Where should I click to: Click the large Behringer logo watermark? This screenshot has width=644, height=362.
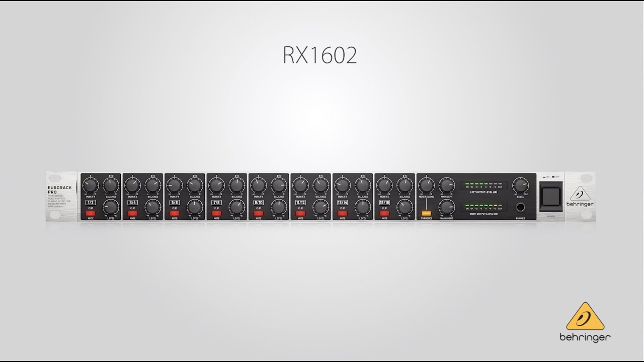(x=585, y=322)
